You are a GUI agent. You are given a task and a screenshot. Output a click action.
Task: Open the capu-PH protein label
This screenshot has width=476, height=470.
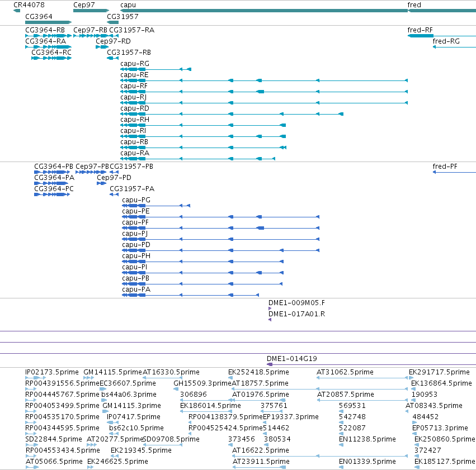coord(136,256)
